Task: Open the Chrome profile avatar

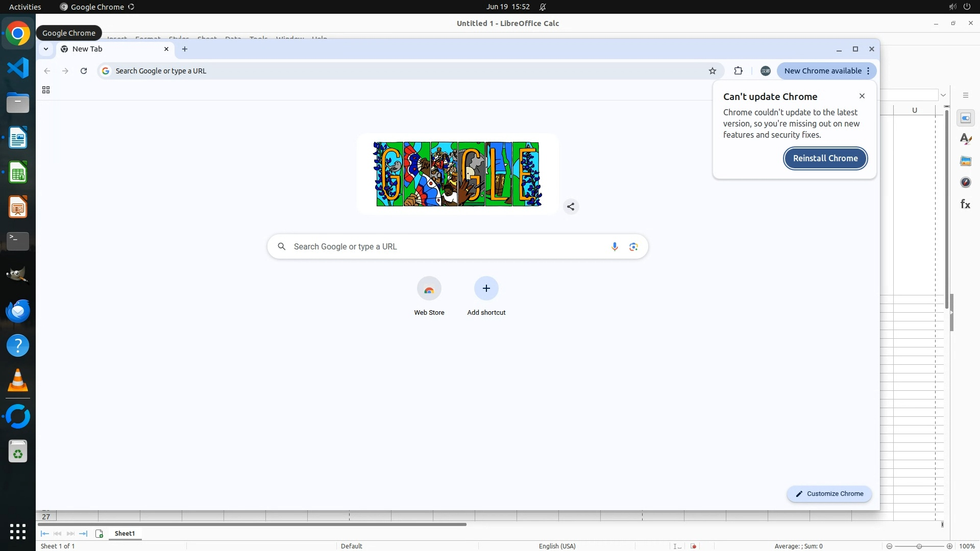Action: [765, 71]
